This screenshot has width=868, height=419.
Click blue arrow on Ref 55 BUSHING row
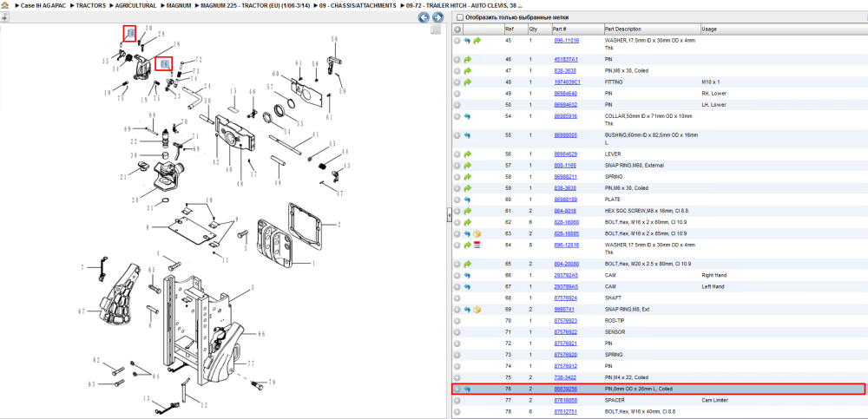pos(467,135)
